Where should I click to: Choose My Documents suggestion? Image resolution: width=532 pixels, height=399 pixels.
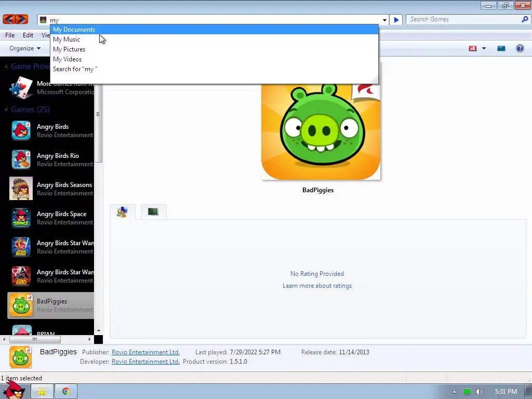click(214, 30)
